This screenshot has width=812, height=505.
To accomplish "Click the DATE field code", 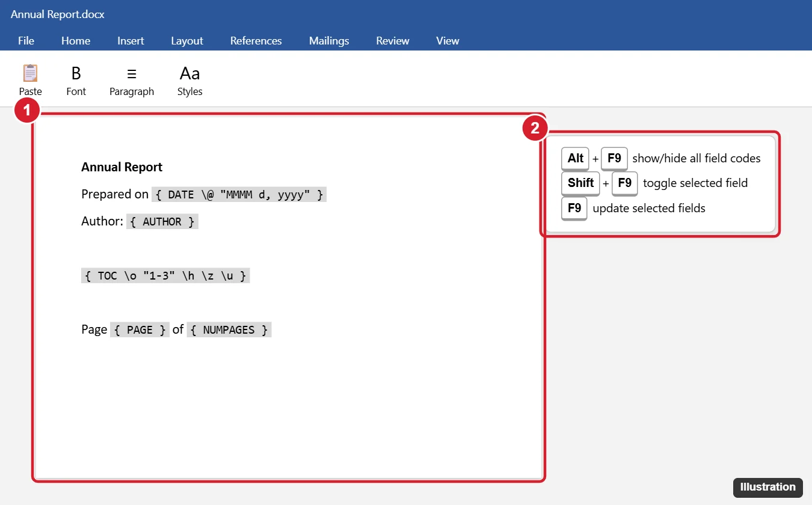I will click(x=239, y=195).
